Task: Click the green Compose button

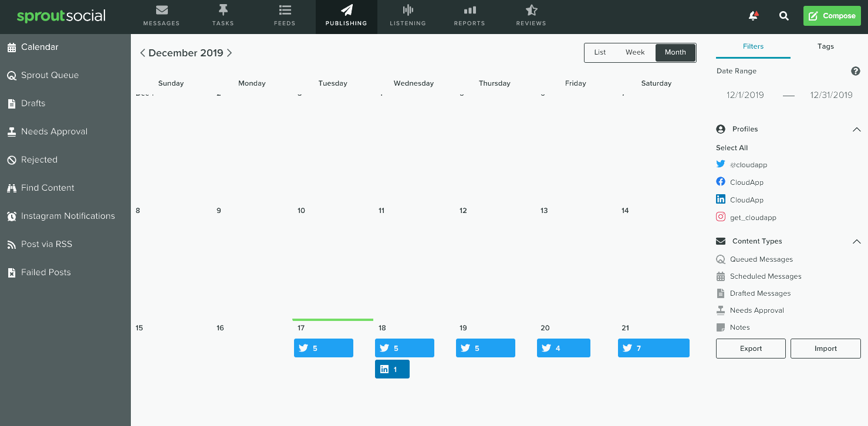Action: click(832, 16)
